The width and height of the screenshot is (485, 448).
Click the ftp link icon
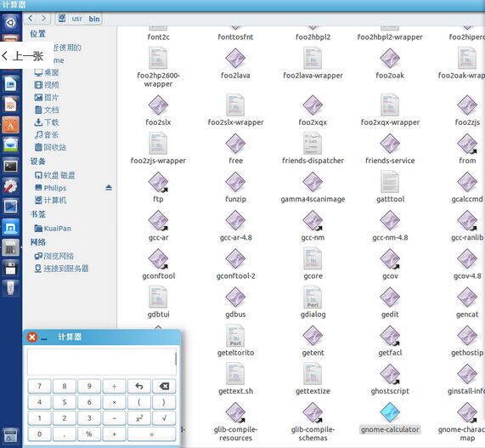158,182
